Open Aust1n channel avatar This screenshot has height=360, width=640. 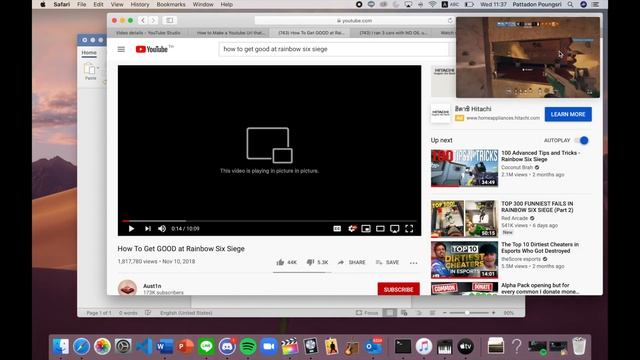(x=127, y=288)
